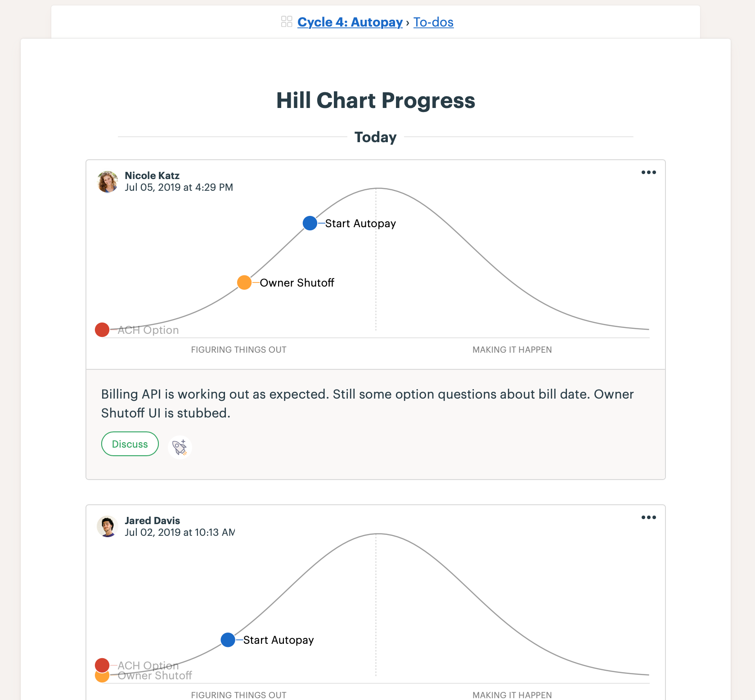This screenshot has height=700, width=755.
Task: Open the Cycle 4: Autopay project link
Action: (350, 22)
